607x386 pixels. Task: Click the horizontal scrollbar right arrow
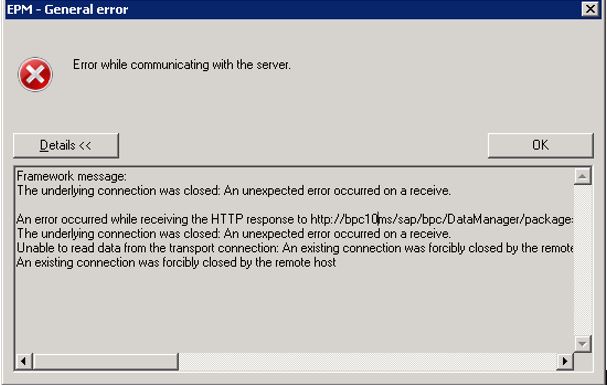565,361
